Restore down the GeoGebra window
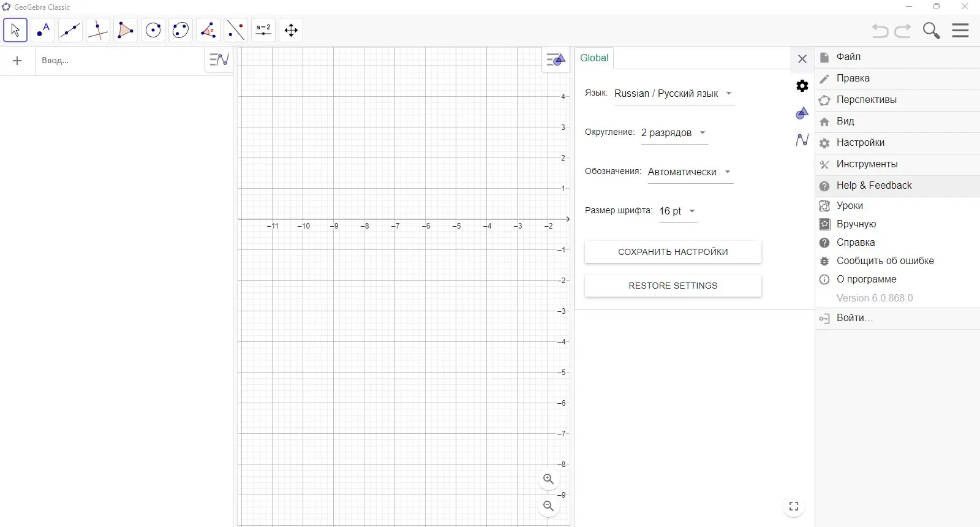The image size is (980, 527). [x=937, y=7]
